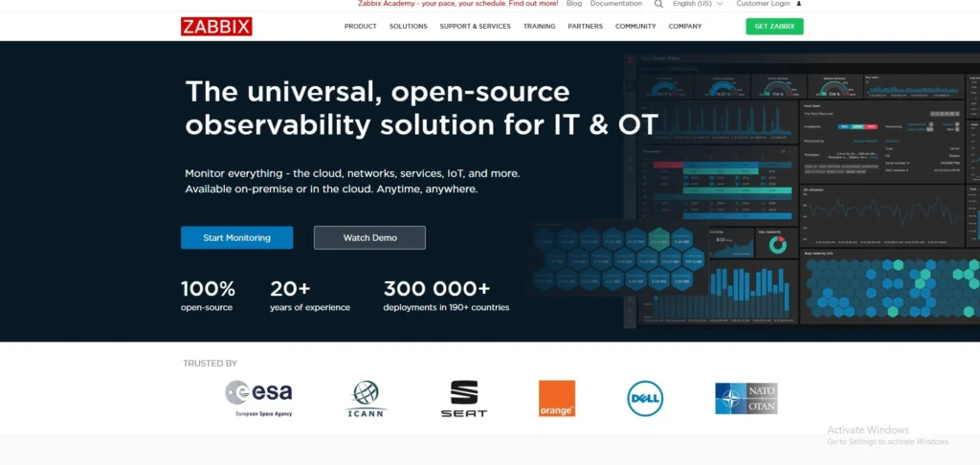This screenshot has height=465, width=980.
Task: Click the dashboard preview image
Action: point(756,190)
